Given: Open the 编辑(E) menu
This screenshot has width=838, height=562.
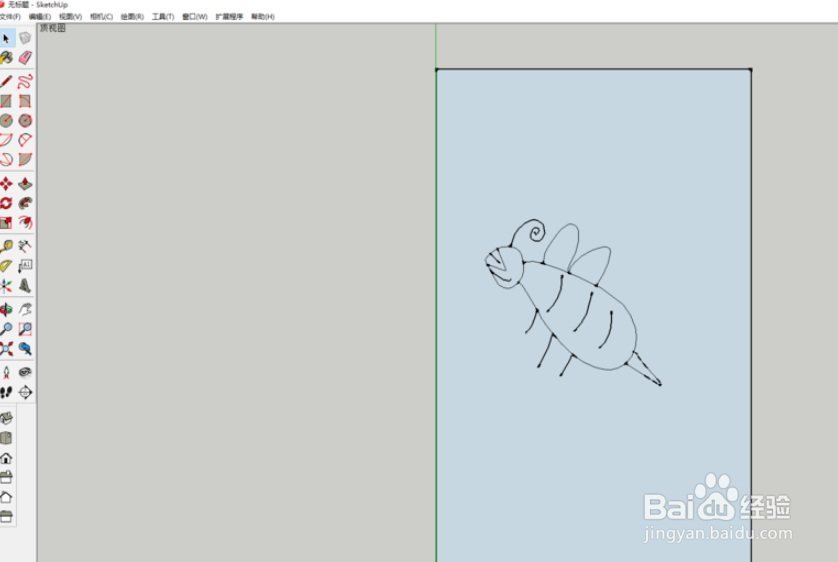Looking at the screenshot, I should pyautogui.click(x=40, y=17).
